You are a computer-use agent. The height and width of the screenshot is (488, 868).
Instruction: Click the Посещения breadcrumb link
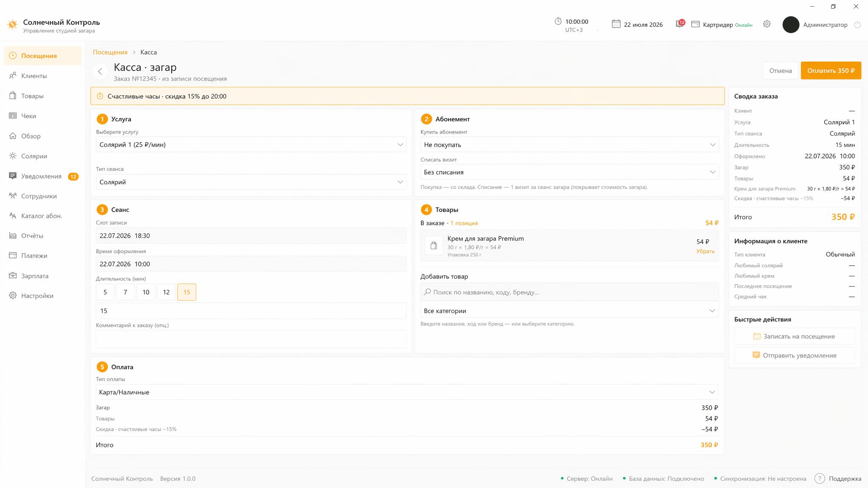[x=110, y=52]
